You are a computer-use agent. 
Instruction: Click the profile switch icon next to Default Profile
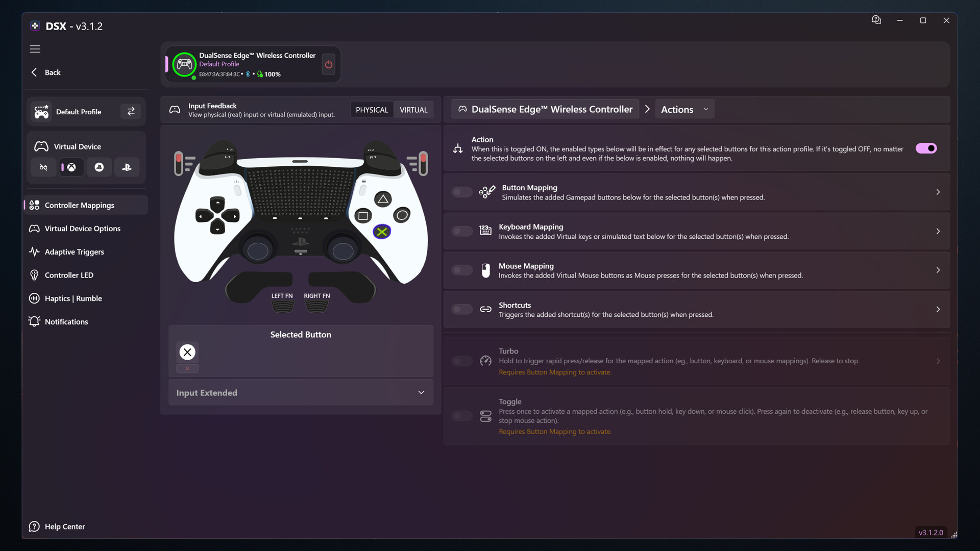click(131, 111)
